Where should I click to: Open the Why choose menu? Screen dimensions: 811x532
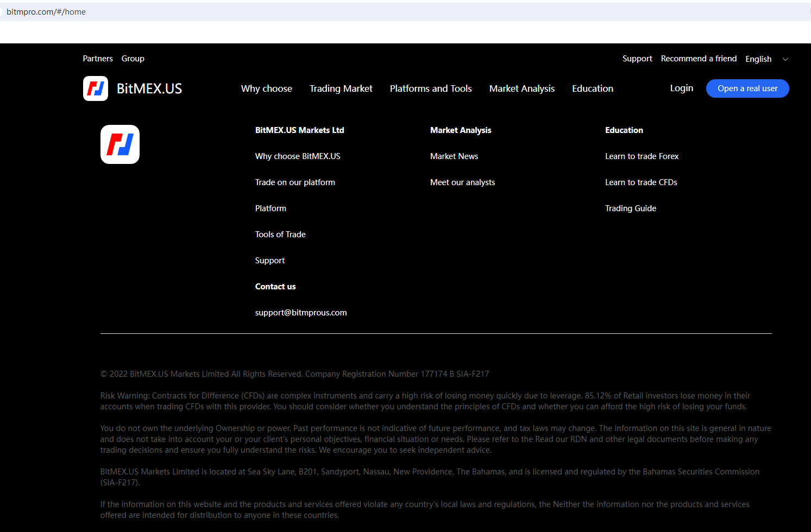(x=266, y=88)
